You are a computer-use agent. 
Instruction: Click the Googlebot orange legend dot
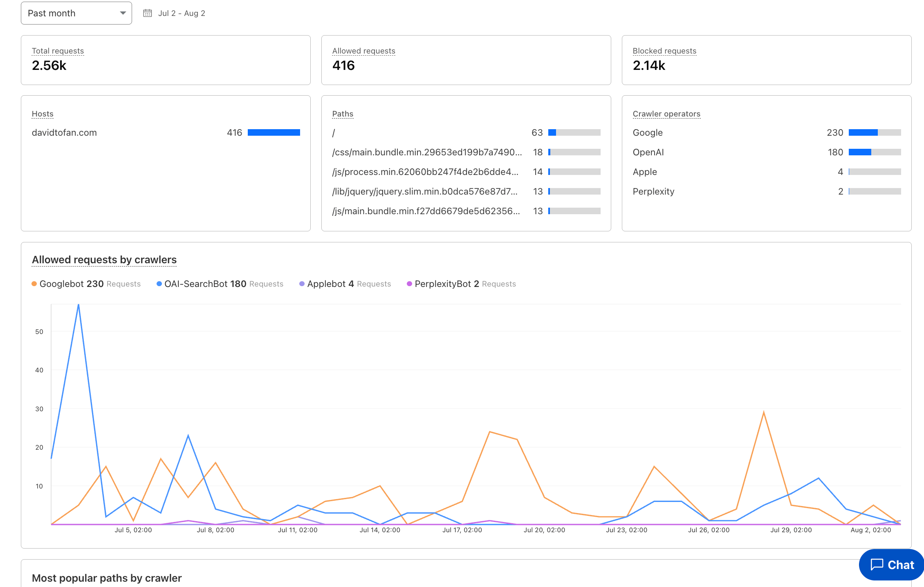pyautogui.click(x=34, y=283)
